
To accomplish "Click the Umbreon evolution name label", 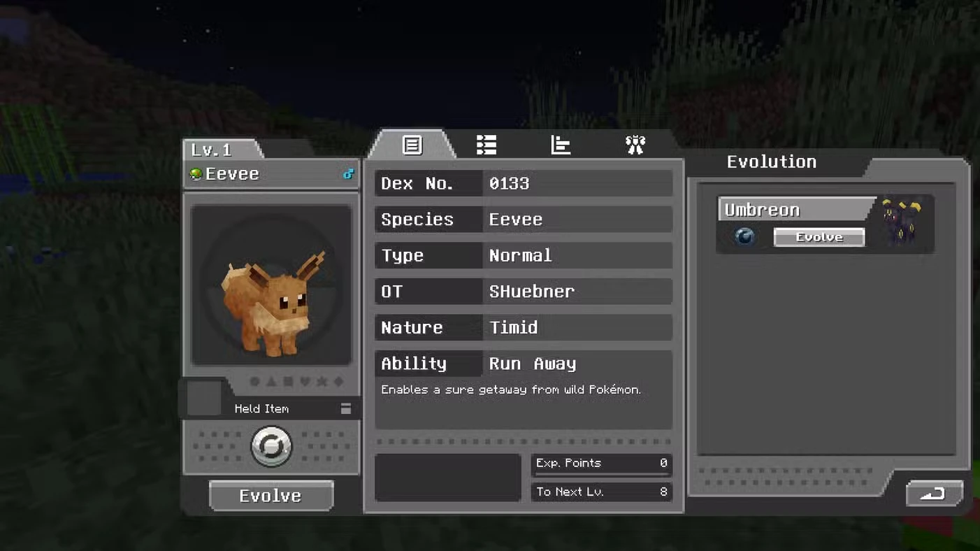I will pyautogui.click(x=762, y=210).
